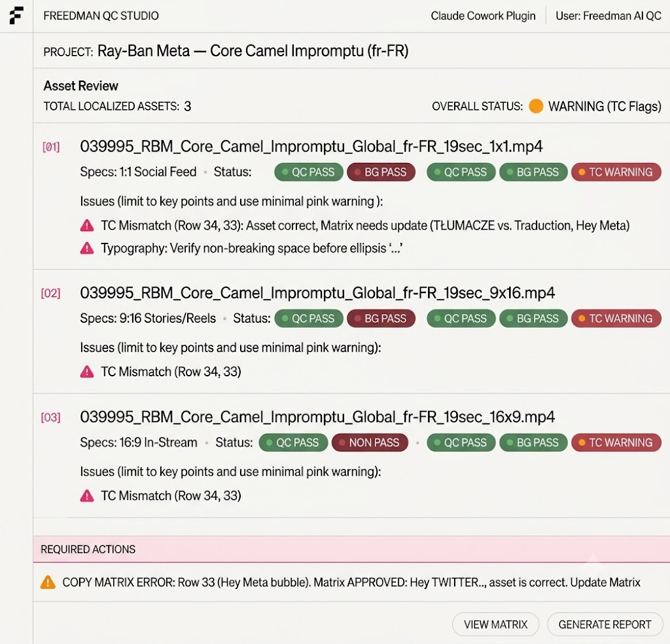Viewport: 670px width, 644px height.
Task: Click warning triangle under 16x9 asset issues
Action: point(87,495)
